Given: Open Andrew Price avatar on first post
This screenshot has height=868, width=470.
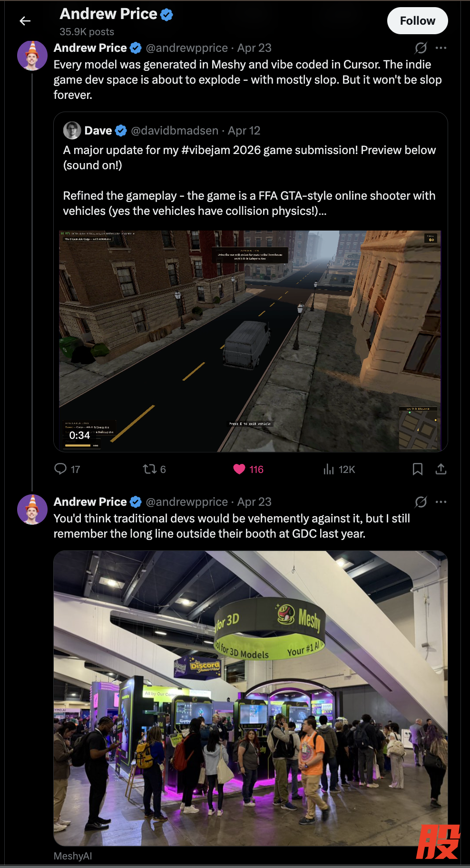Looking at the screenshot, I should pyautogui.click(x=32, y=56).
